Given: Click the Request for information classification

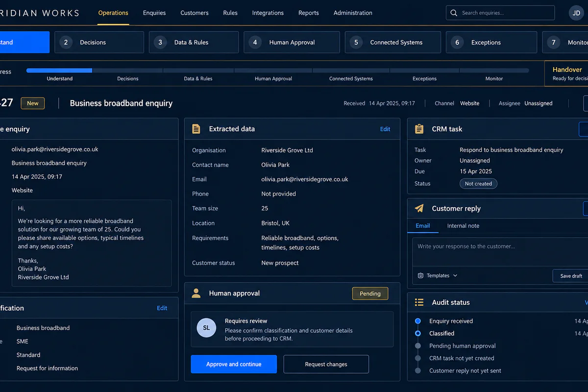Looking at the screenshot, I should point(47,368).
